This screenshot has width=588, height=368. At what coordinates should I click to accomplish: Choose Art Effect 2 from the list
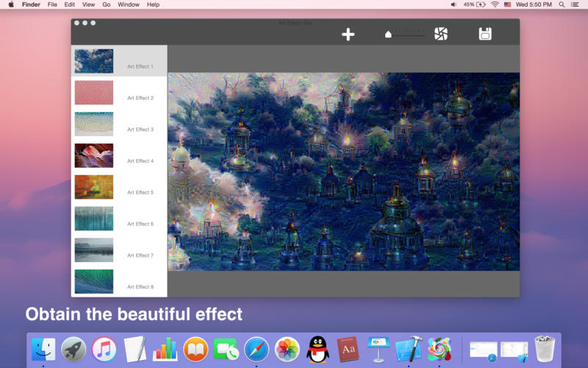tap(94, 93)
